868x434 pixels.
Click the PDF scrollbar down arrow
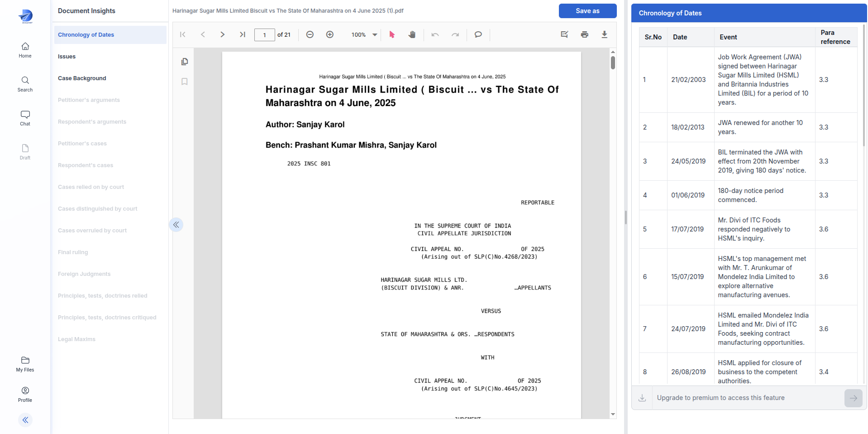(613, 415)
